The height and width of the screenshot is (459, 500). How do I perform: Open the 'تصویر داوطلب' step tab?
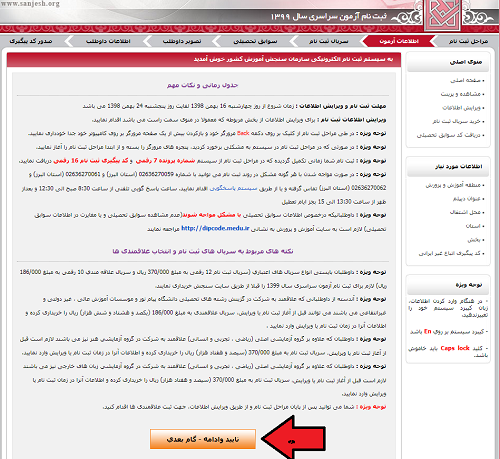(x=182, y=41)
